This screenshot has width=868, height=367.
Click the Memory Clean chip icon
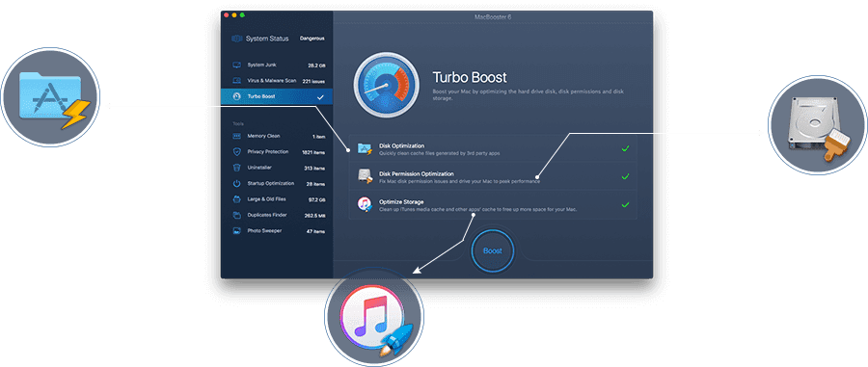point(237,136)
